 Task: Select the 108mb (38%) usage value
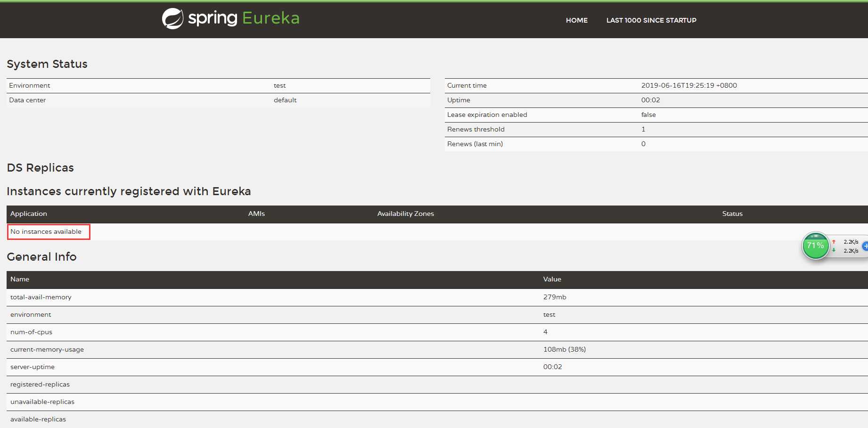click(x=565, y=349)
